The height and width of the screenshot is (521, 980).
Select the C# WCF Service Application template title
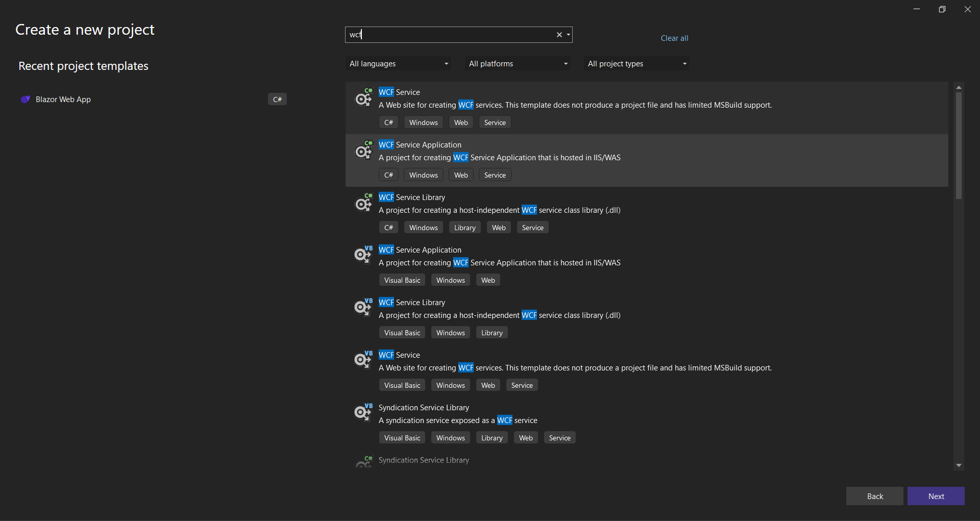420,145
